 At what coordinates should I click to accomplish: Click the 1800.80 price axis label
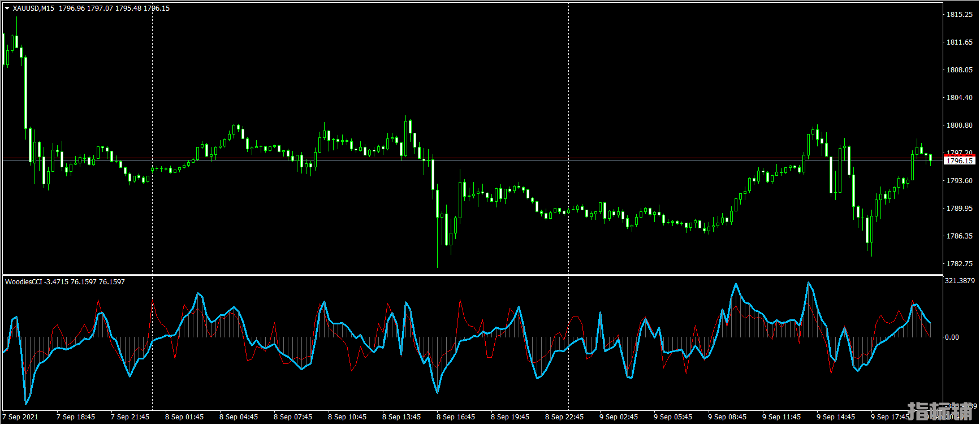pos(960,125)
